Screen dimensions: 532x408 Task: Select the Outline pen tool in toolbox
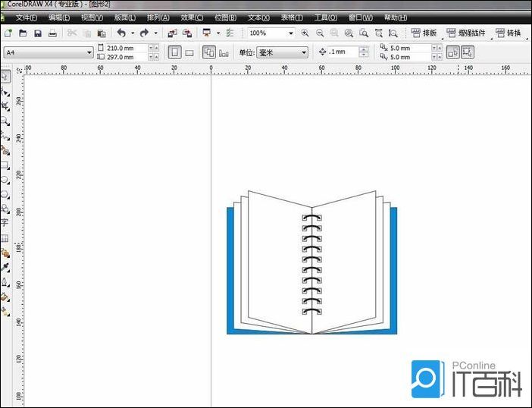coord(5,282)
